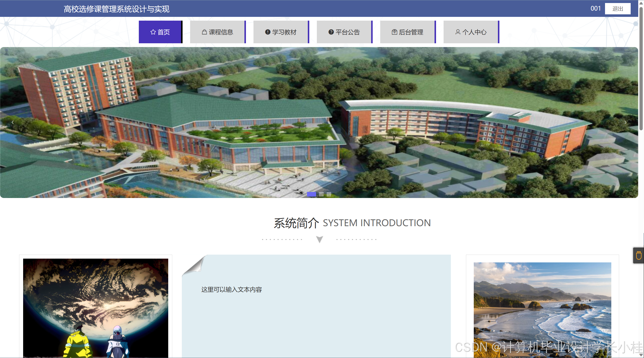This screenshot has height=358, width=644.
Task: Open the 首页 home tab
Action: coord(160,32)
